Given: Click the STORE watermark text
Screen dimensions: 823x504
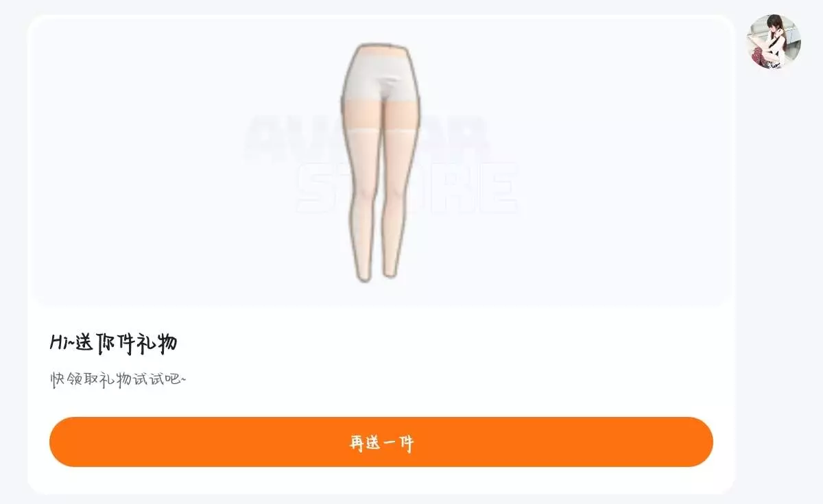Looking at the screenshot, I should [x=407, y=188].
